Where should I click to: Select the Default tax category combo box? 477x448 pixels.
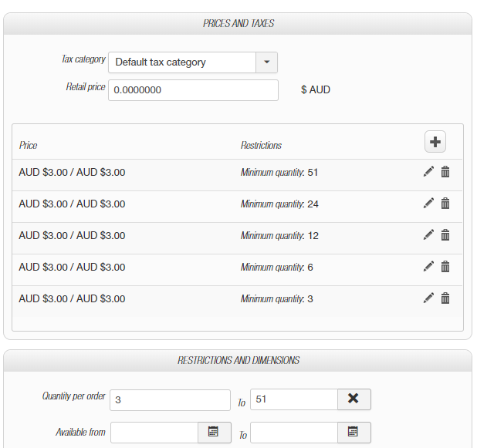click(x=193, y=62)
